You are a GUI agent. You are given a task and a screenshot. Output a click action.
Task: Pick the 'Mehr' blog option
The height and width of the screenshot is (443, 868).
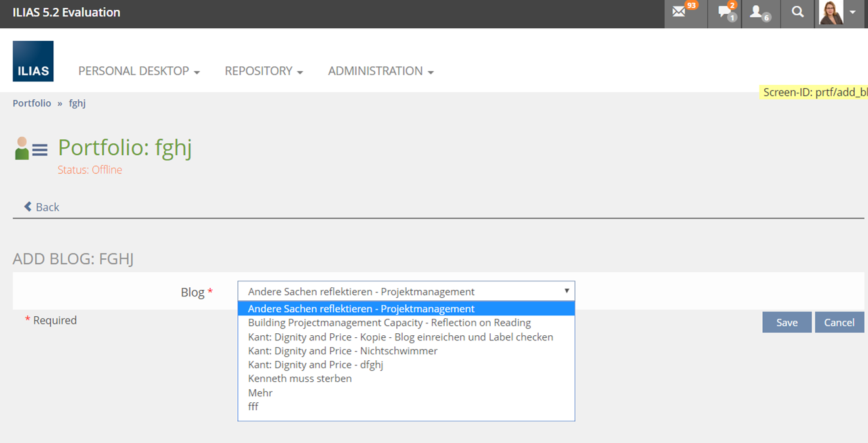click(260, 392)
